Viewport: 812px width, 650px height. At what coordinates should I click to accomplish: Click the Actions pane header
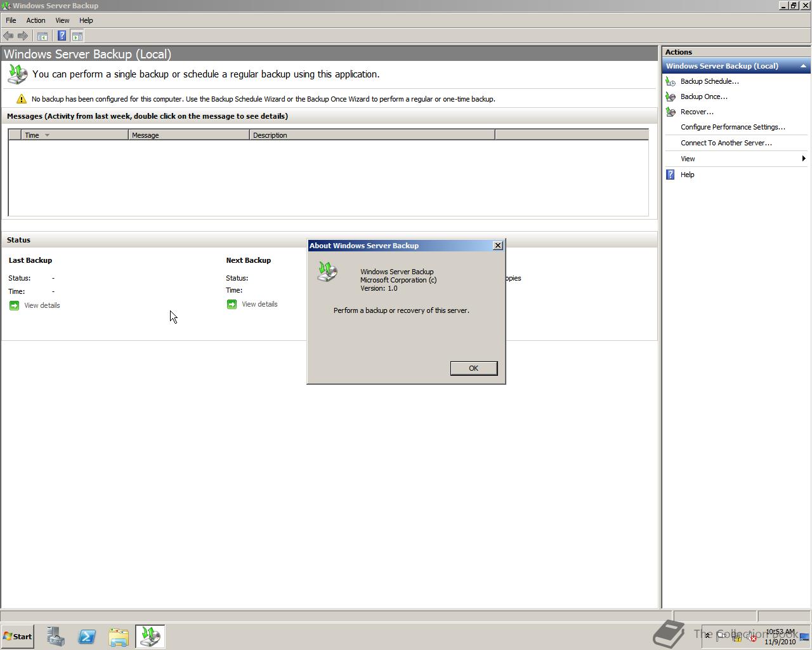tap(736, 52)
